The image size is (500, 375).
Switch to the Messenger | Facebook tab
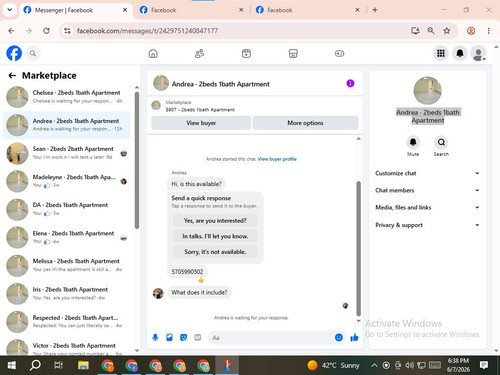(75, 10)
